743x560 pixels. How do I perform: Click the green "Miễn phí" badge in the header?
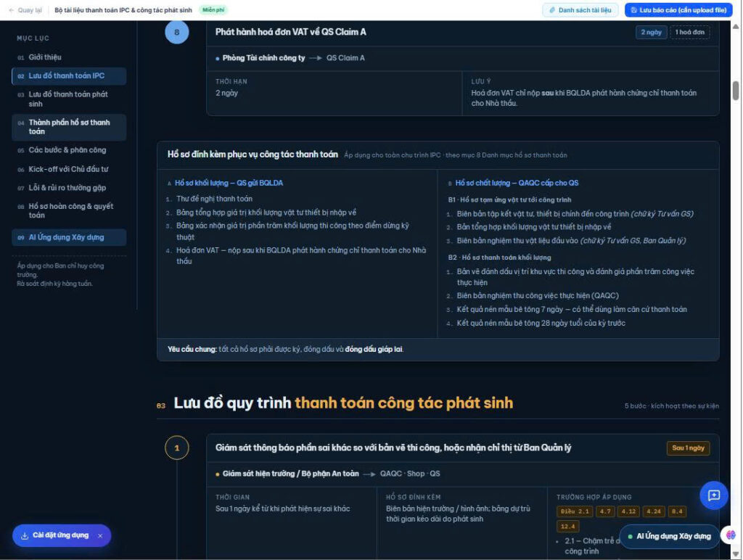213,10
